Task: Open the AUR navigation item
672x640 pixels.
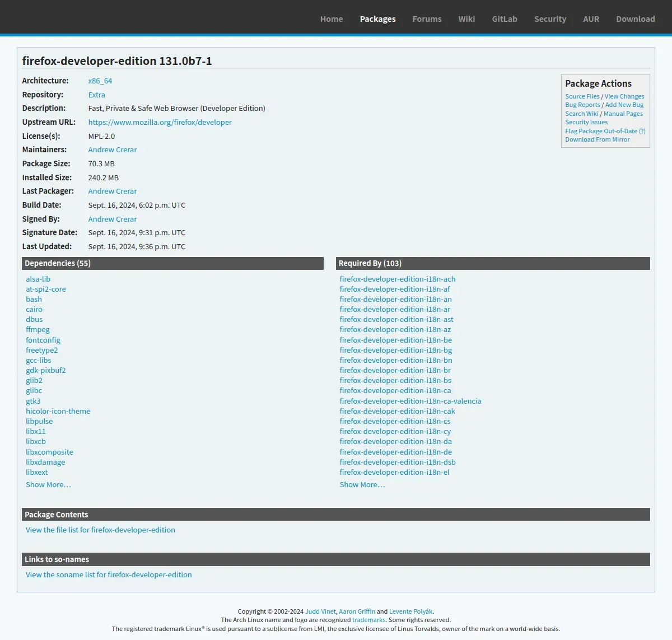Action: [x=591, y=19]
